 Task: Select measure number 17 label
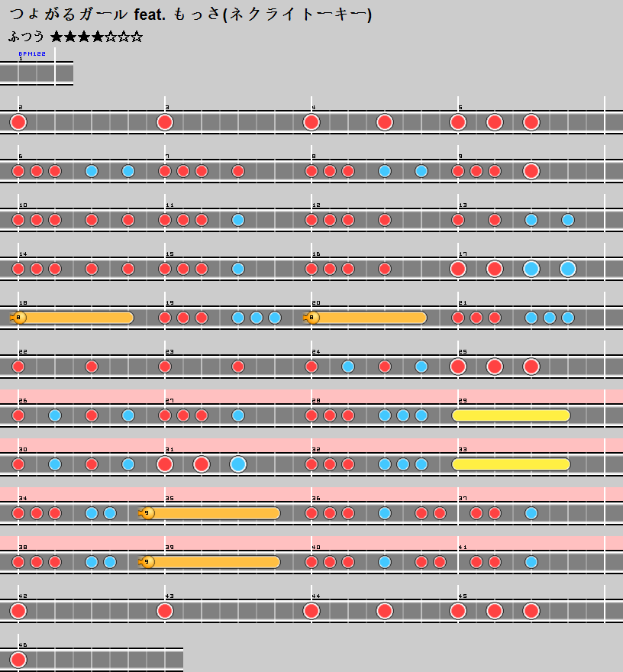point(463,254)
